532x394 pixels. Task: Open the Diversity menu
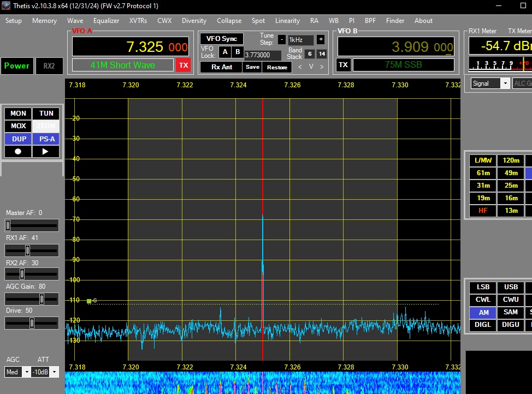pos(194,21)
